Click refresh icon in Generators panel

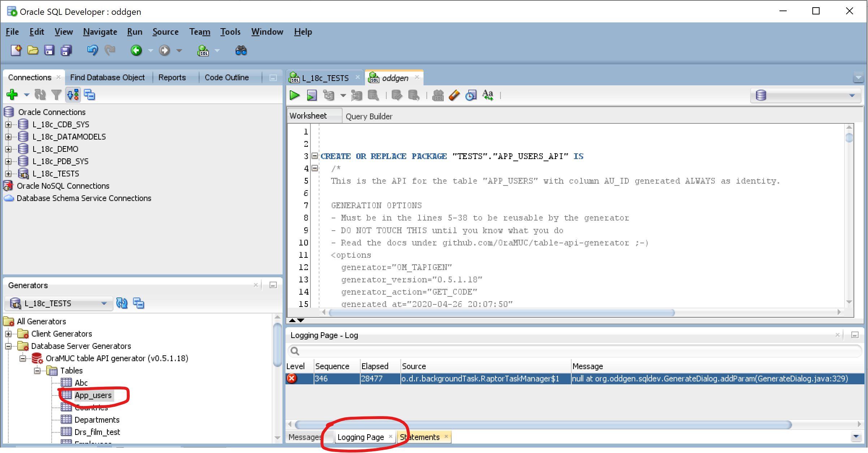(x=122, y=303)
